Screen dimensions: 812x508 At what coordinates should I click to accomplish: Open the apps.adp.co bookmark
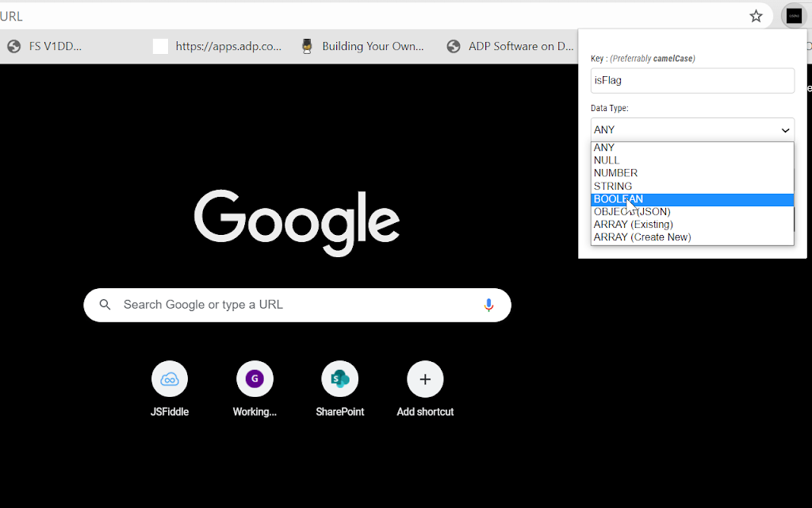tap(217, 46)
